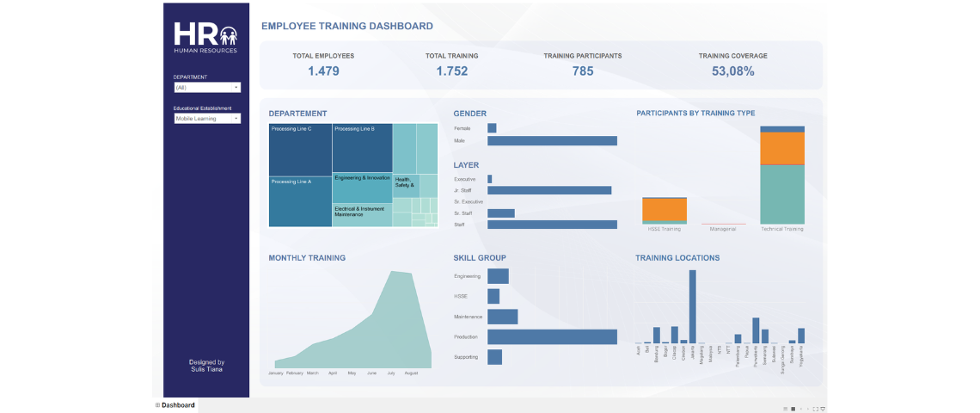The width and height of the screenshot is (980, 413).
Task: Click the Jakarta training location bar
Action: [693, 307]
